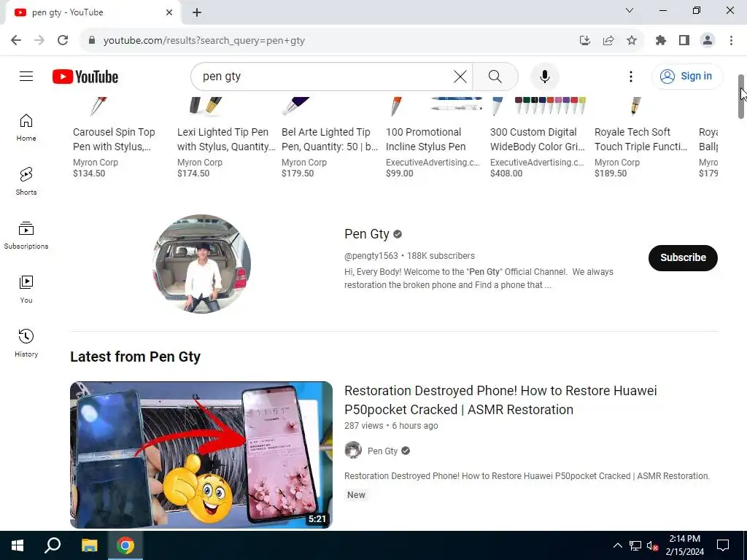Open the YouTube hamburger guide menu

(x=26, y=76)
